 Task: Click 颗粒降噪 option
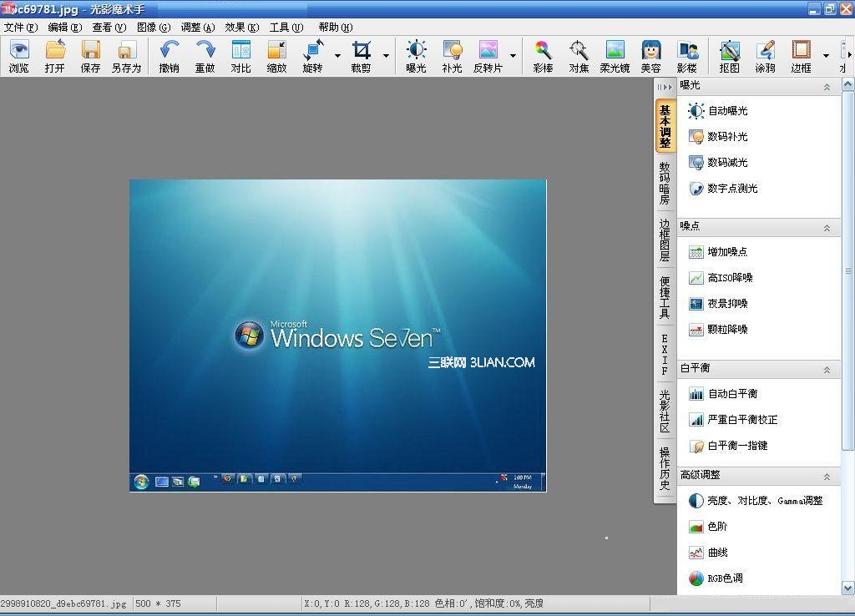(717, 329)
